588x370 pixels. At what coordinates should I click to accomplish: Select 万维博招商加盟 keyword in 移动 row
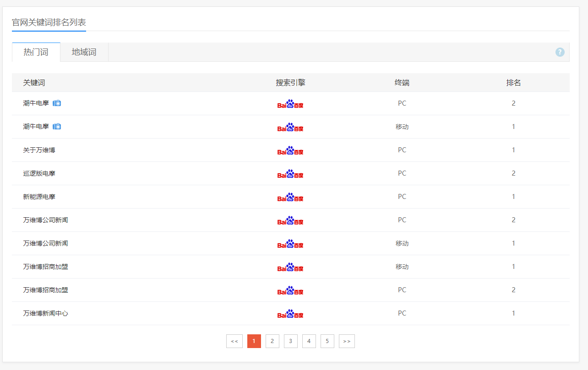[x=46, y=267]
